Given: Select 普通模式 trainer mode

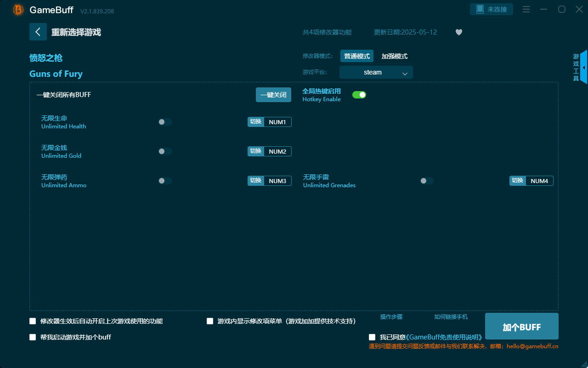Looking at the screenshot, I should (357, 56).
